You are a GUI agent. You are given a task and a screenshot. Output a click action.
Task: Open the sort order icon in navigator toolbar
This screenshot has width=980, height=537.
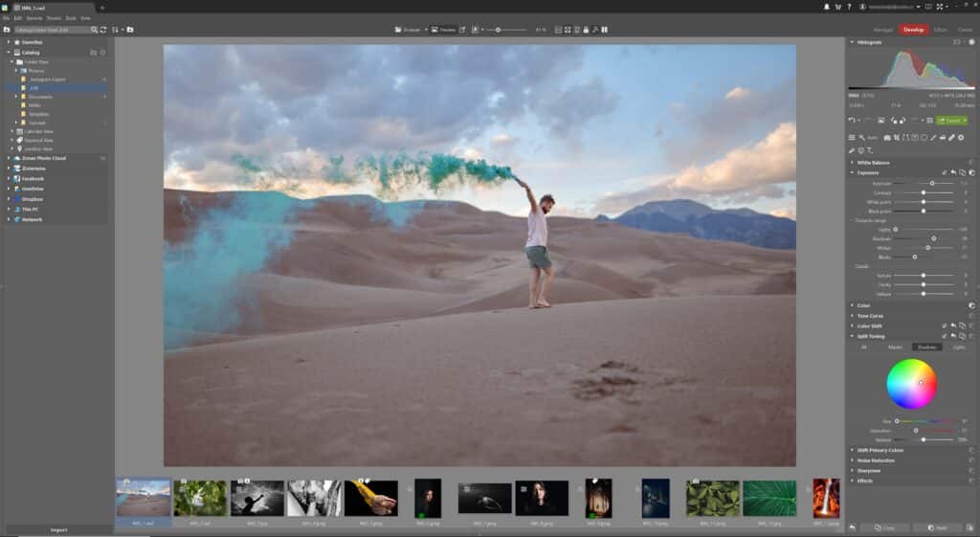click(115, 30)
